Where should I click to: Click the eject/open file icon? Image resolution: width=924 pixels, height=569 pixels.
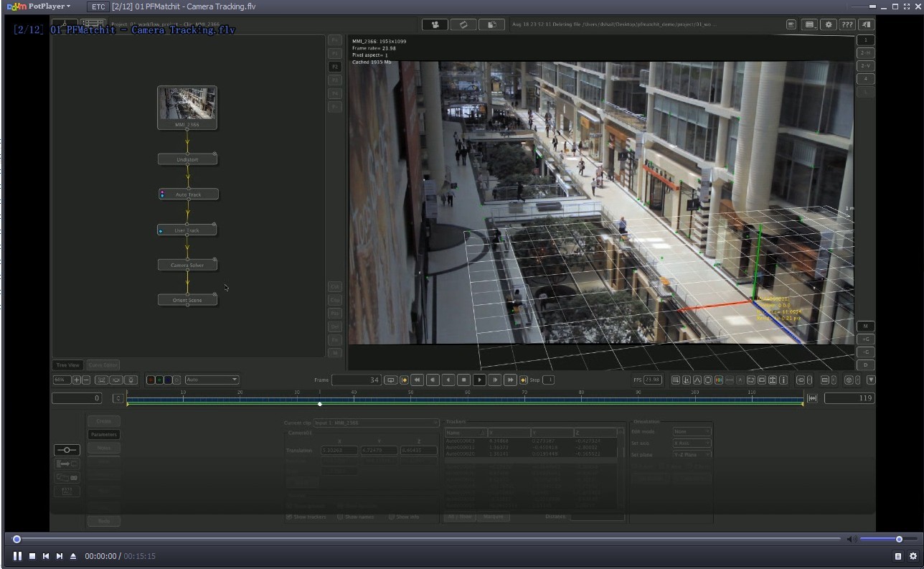click(73, 556)
